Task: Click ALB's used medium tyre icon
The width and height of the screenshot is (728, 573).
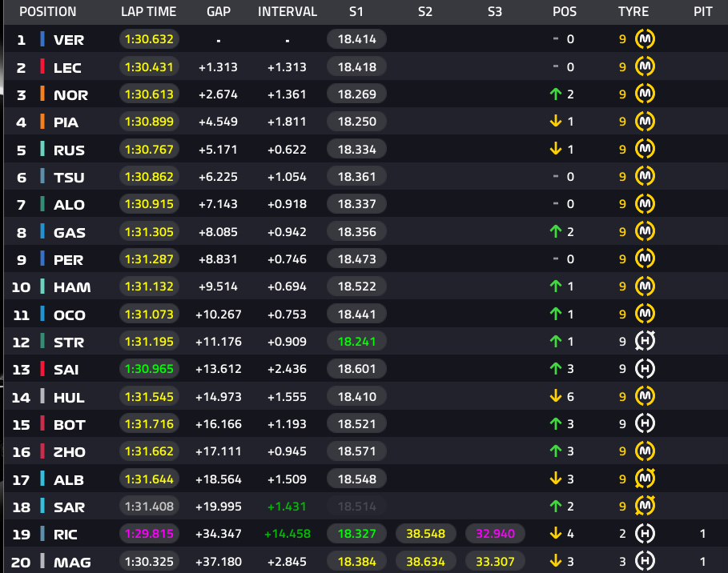Action: click(645, 479)
